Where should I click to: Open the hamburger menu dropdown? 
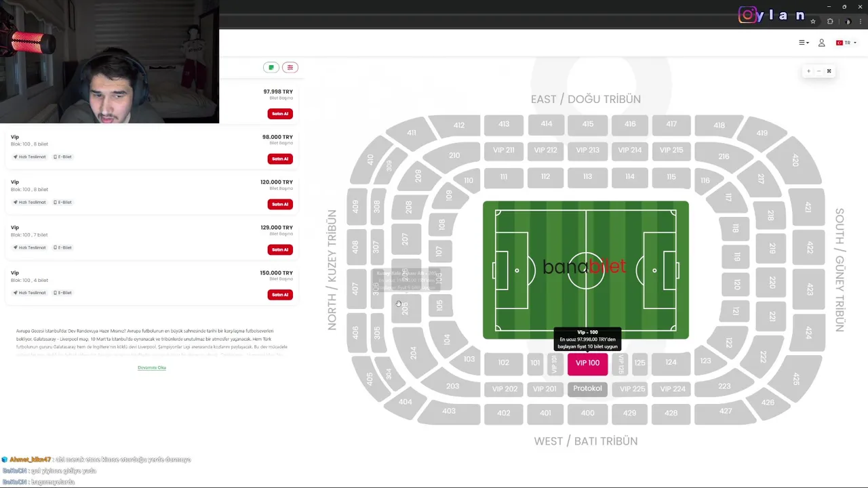tap(804, 43)
